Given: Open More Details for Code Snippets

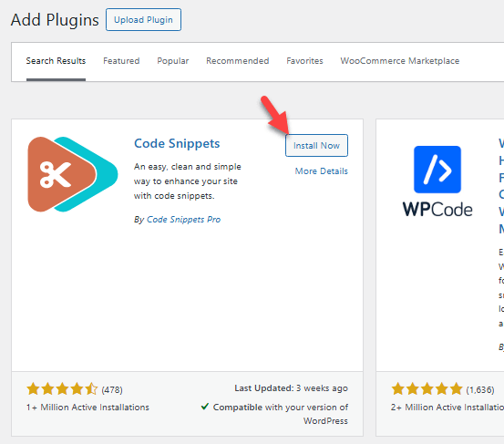Looking at the screenshot, I should pos(322,171).
